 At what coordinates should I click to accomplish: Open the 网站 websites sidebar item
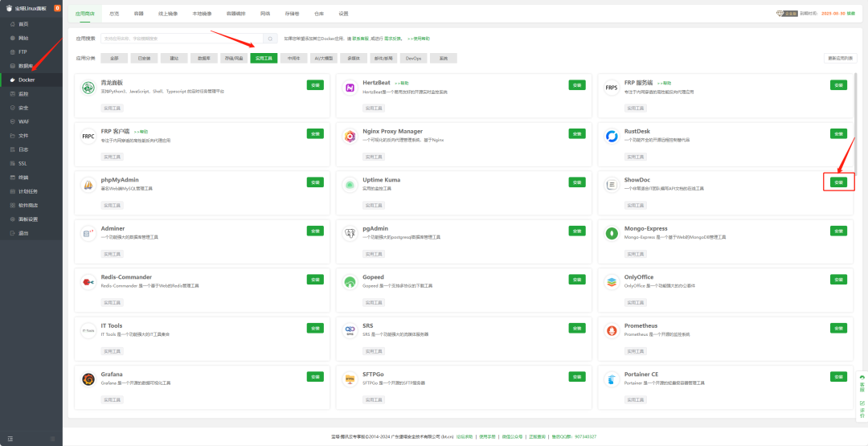click(31, 39)
